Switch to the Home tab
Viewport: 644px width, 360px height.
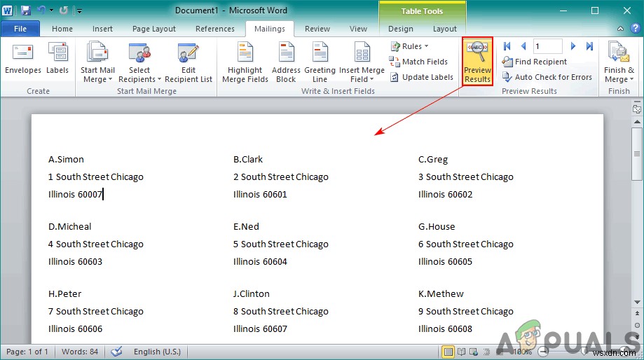(x=62, y=29)
